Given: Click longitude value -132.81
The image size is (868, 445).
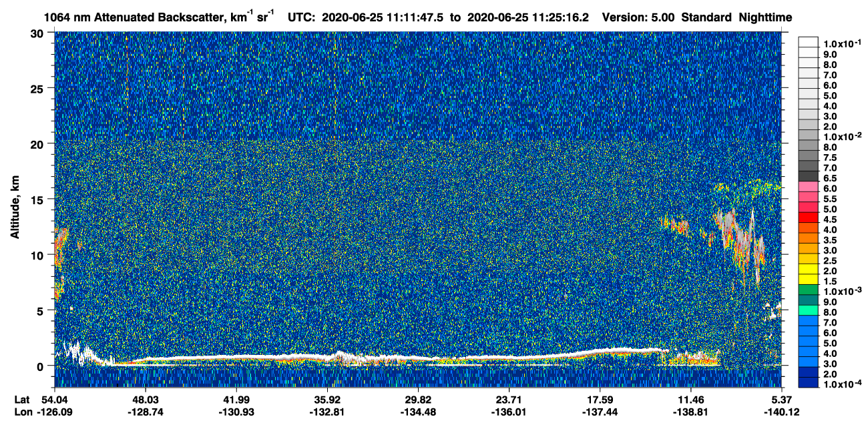Looking at the screenshot, I should 327,412.
